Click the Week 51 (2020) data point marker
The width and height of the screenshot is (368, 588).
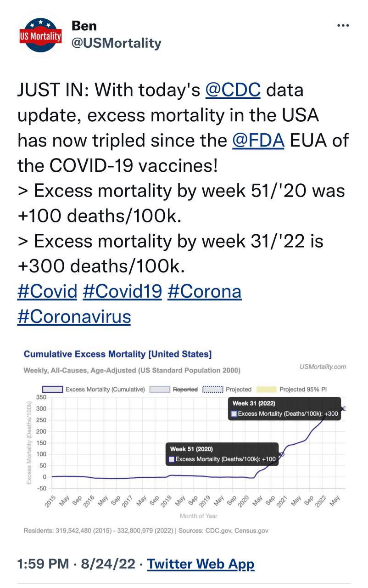pyautogui.click(x=282, y=454)
